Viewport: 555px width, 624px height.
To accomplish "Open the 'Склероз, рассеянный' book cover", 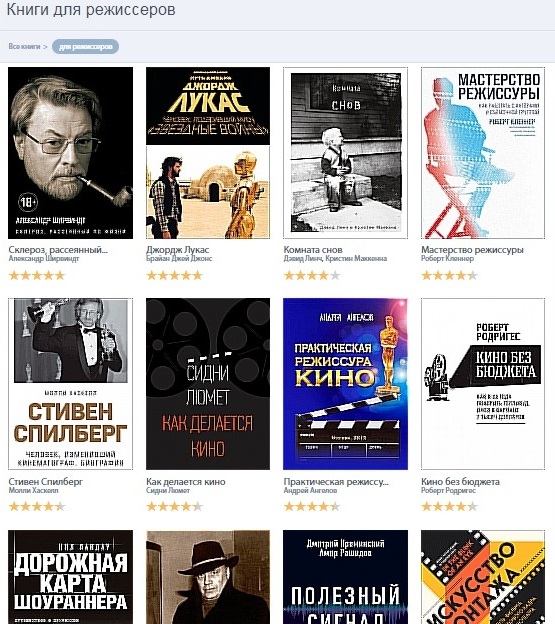I will [70, 153].
